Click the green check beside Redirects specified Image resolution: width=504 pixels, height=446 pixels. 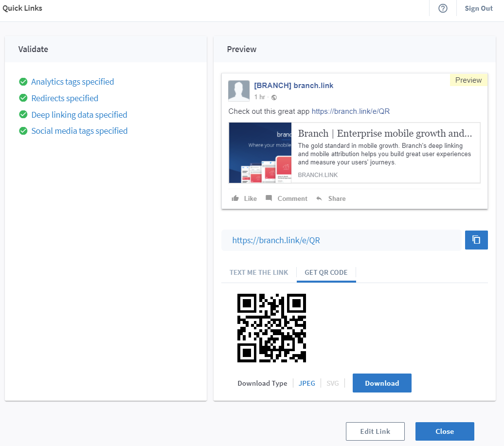coord(23,98)
